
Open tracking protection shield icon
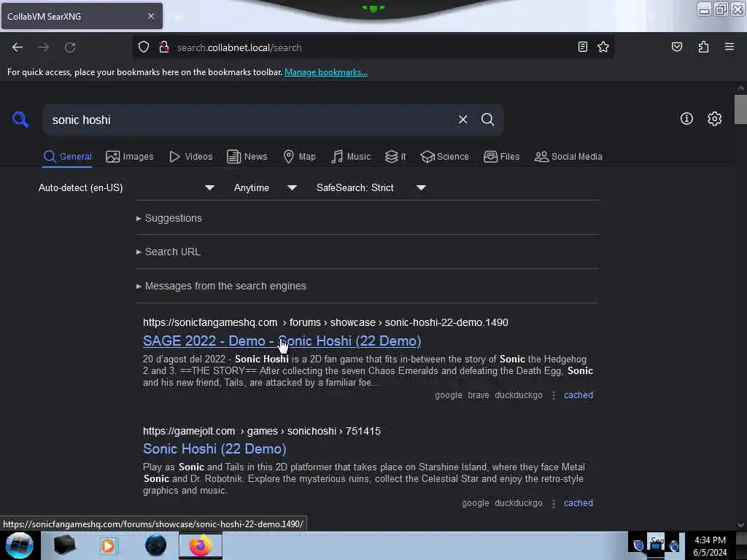tap(144, 47)
